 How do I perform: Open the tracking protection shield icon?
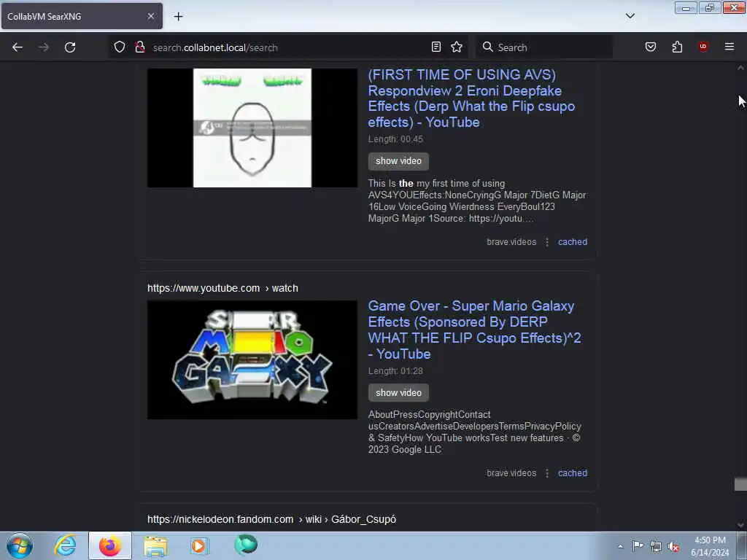coord(120,47)
